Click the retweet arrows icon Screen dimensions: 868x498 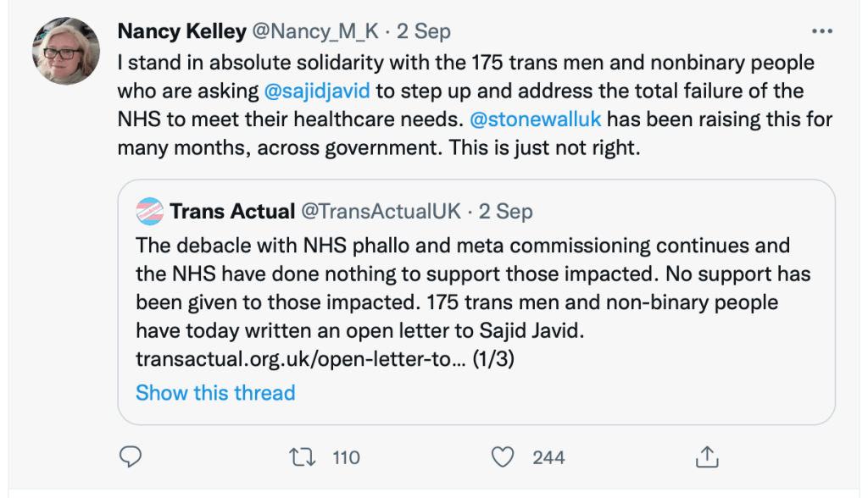(x=302, y=457)
